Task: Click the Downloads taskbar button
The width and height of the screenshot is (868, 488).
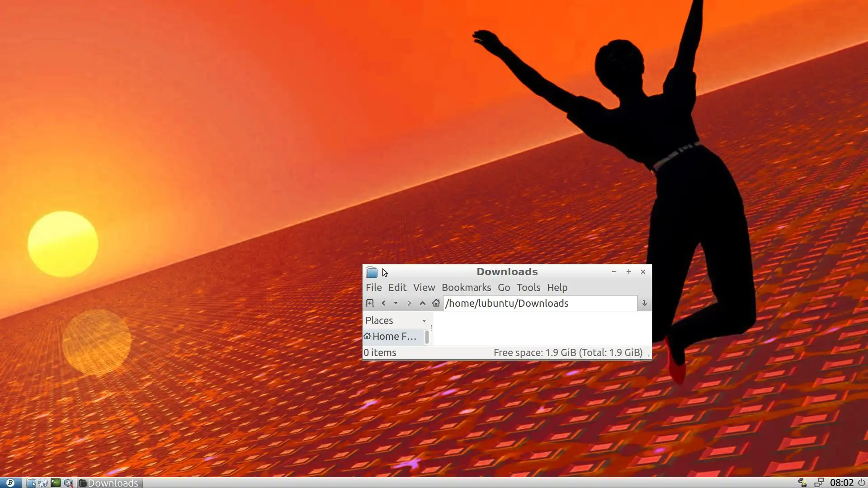Action: tap(109, 483)
